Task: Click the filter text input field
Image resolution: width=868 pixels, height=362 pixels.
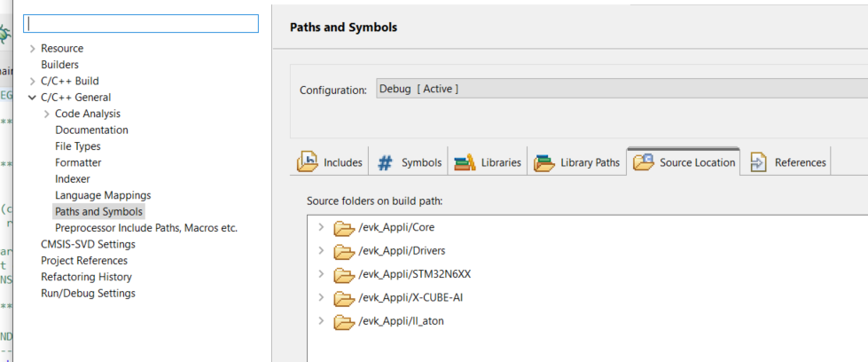Action: [142, 23]
